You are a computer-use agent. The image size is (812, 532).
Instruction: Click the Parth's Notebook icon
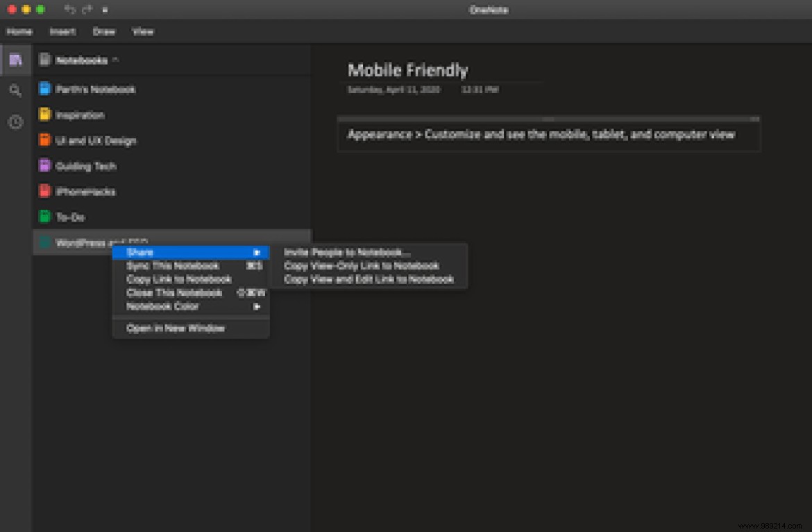click(46, 89)
